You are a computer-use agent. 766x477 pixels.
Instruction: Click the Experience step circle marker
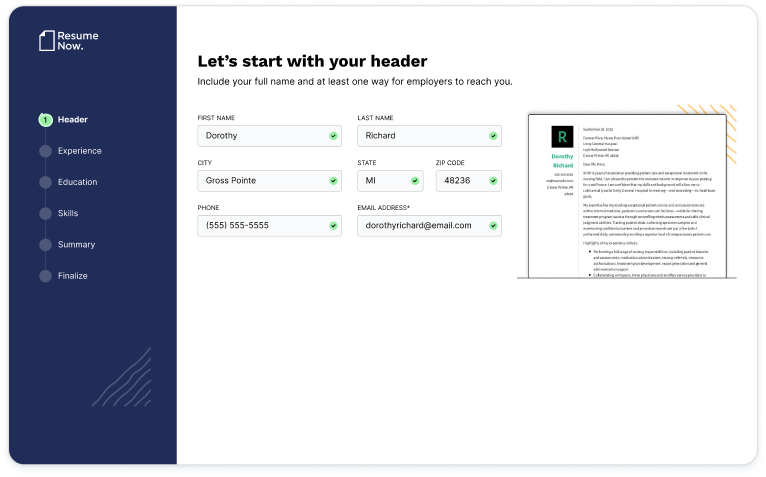(x=45, y=151)
